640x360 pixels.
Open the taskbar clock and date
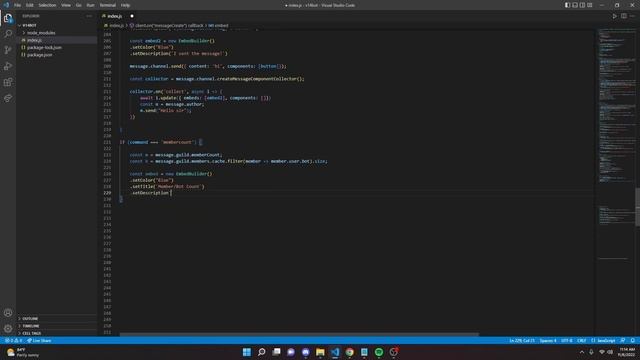[x=627, y=352]
